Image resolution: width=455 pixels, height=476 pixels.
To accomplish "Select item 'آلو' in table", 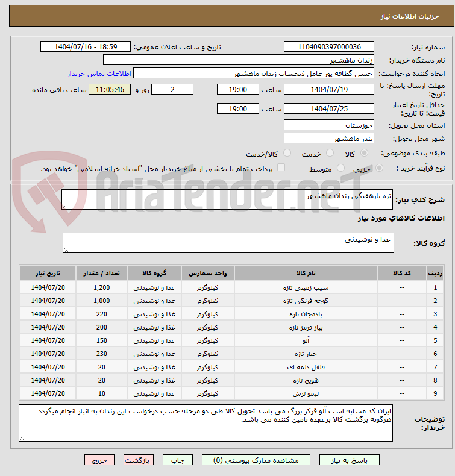I will pyautogui.click(x=306, y=340).
